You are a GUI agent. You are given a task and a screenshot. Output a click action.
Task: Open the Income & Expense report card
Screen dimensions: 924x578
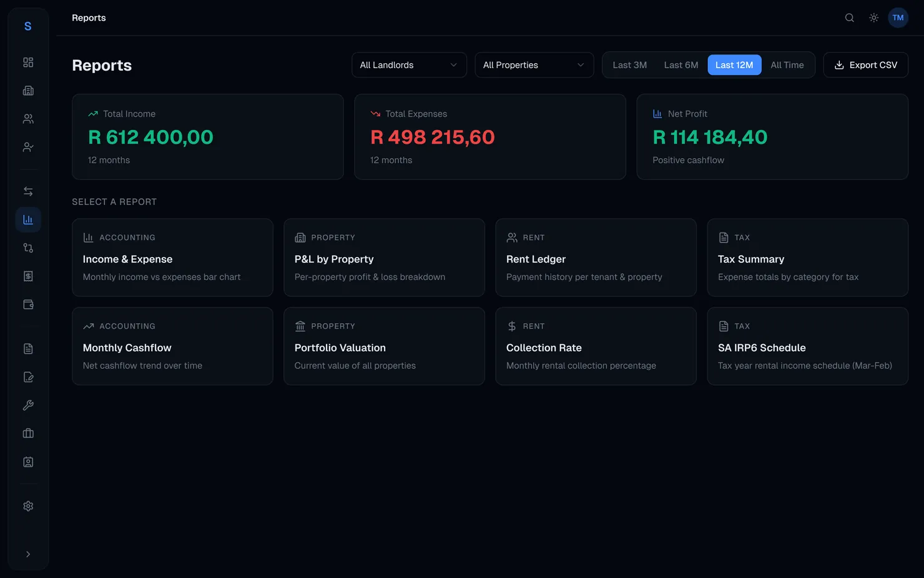(172, 257)
